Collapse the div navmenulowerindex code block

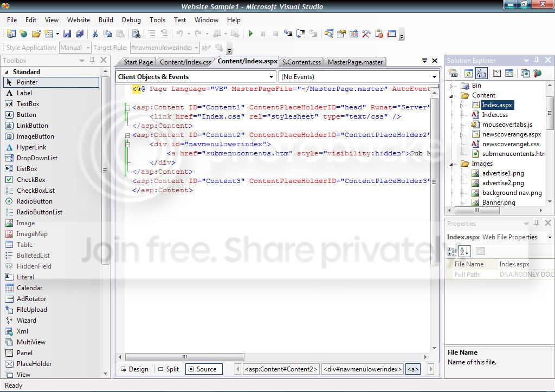point(128,144)
